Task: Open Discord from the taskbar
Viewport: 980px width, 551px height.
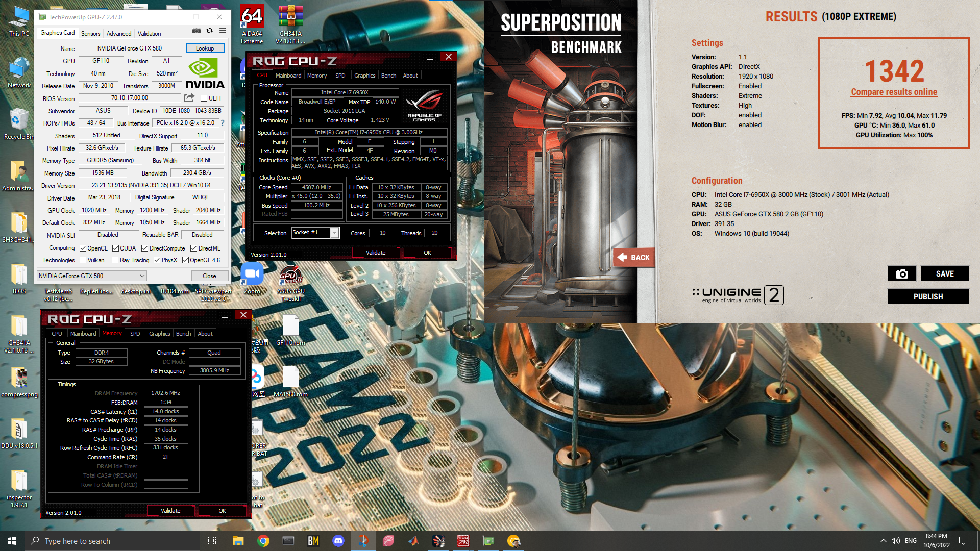Action: point(338,541)
